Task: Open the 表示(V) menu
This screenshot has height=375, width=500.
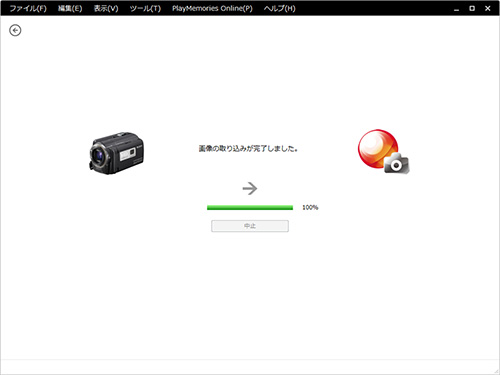Action: click(x=106, y=8)
